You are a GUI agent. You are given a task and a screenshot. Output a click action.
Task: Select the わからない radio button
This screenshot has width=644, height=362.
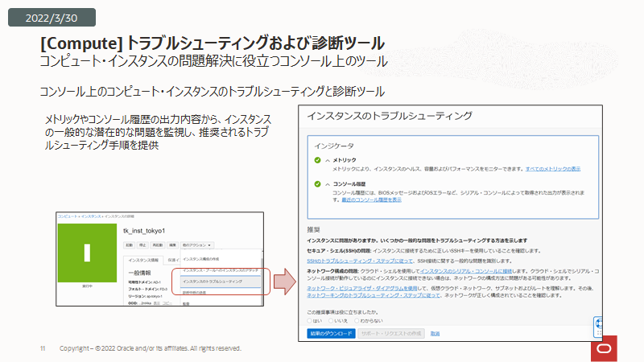click(357, 320)
